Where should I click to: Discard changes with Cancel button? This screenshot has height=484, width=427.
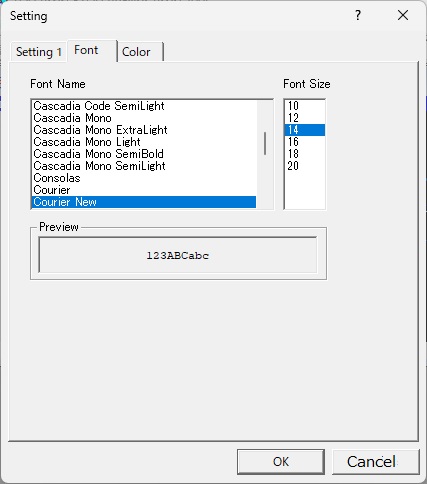pyautogui.click(x=376, y=462)
